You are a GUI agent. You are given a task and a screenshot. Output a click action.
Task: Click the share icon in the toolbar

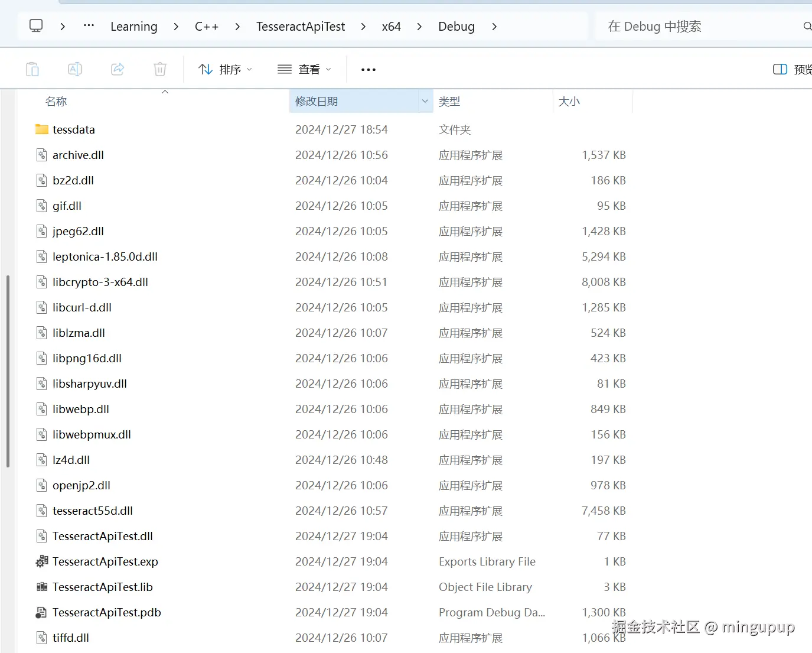[118, 69]
